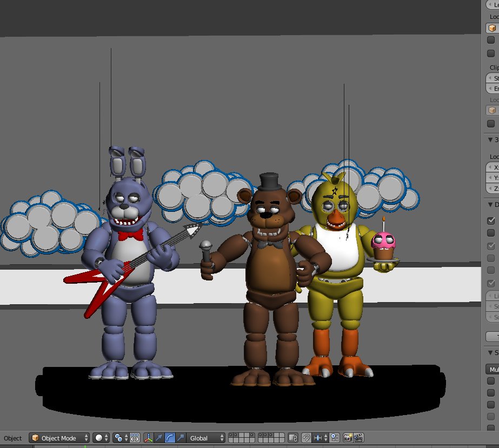499x448 pixels.
Task: Collapse the Shading panel triangle
Action: point(490,352)
